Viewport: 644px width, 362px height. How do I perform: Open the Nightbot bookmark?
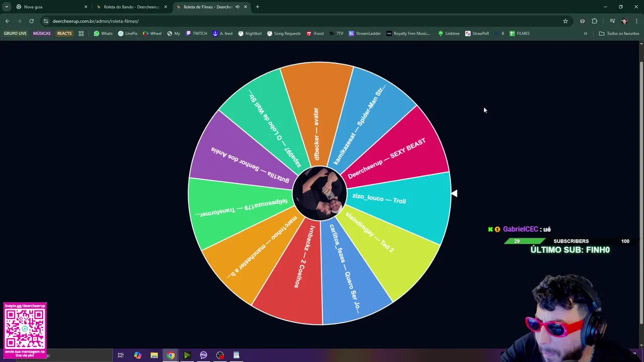pyautogui.click(x=250, y=34)
